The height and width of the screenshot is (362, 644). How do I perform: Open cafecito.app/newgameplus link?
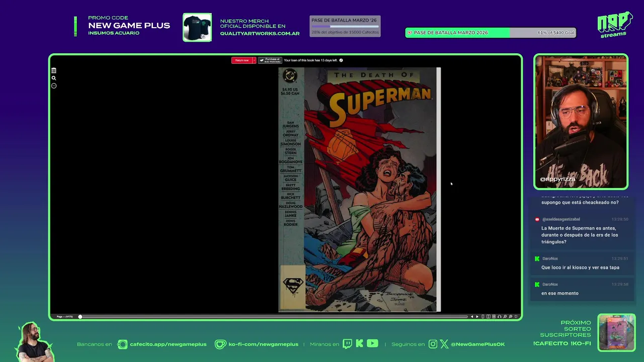(168, 344)
